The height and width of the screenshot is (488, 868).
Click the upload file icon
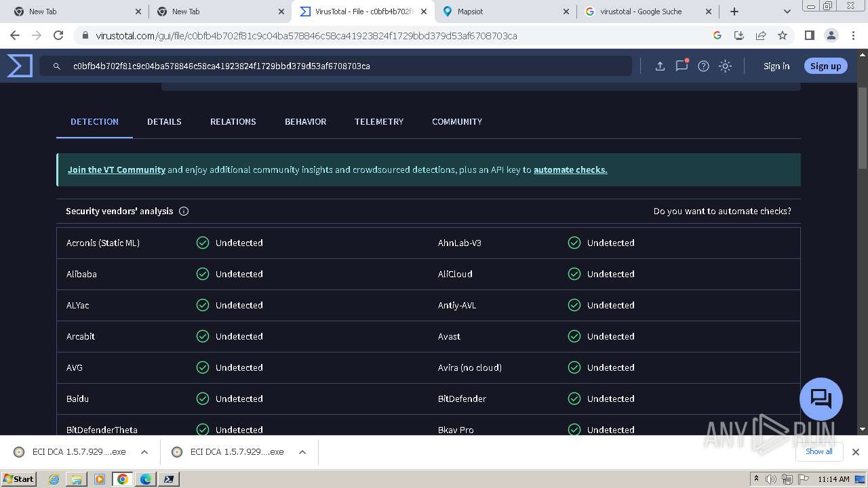tap(660, 66)
